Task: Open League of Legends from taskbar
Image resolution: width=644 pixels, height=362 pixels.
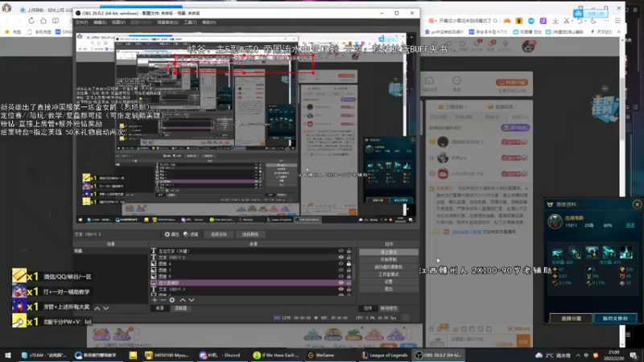Action: [385, 356]
